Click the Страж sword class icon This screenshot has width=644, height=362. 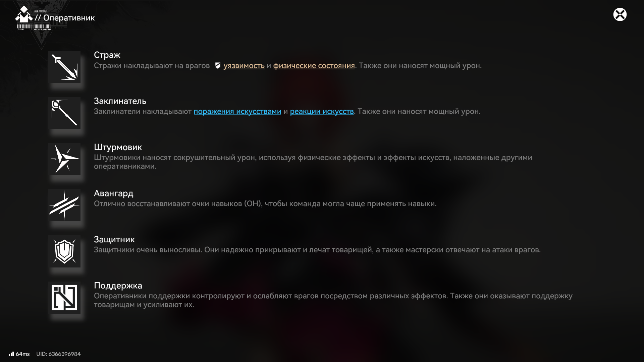[64, 67]
